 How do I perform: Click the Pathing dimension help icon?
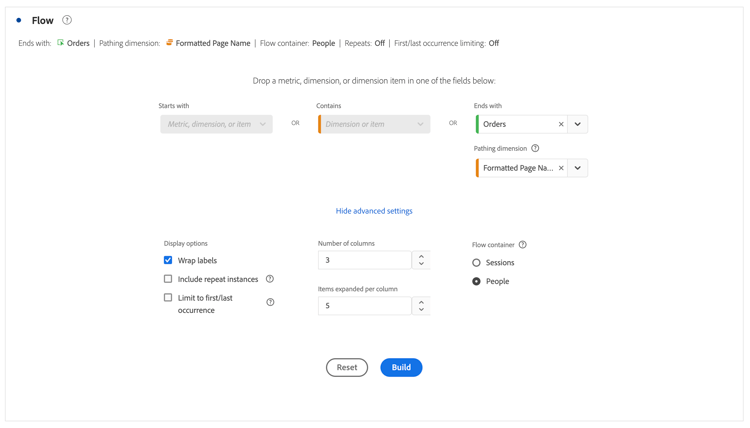[x=535, y=149]
